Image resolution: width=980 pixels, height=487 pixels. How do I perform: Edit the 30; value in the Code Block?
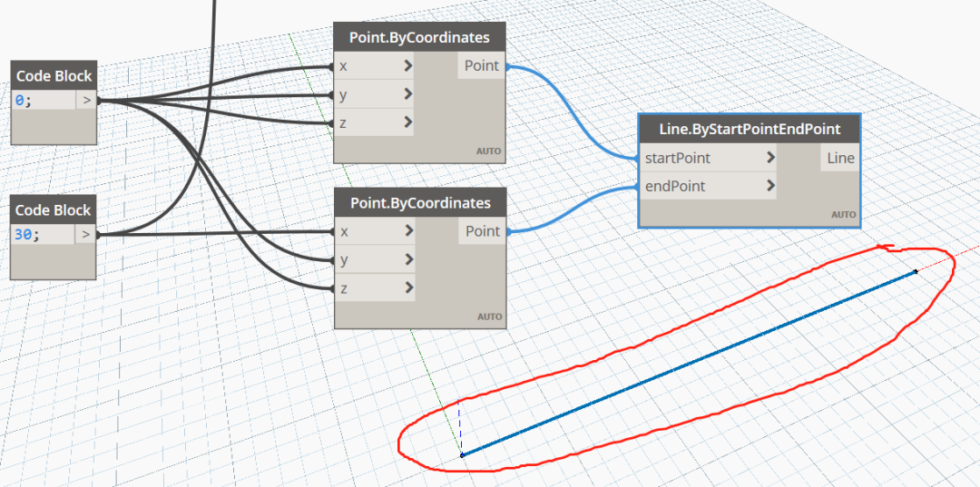44,235
